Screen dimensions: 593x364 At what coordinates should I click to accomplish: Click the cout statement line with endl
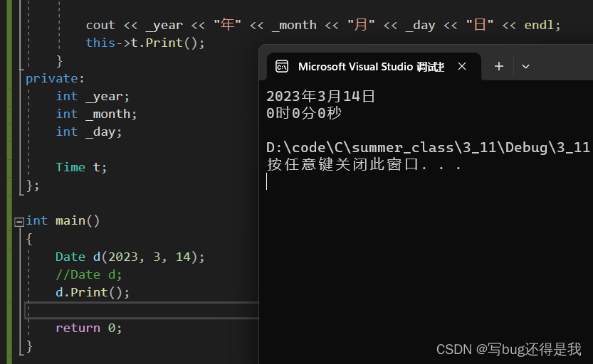point(323,26)
